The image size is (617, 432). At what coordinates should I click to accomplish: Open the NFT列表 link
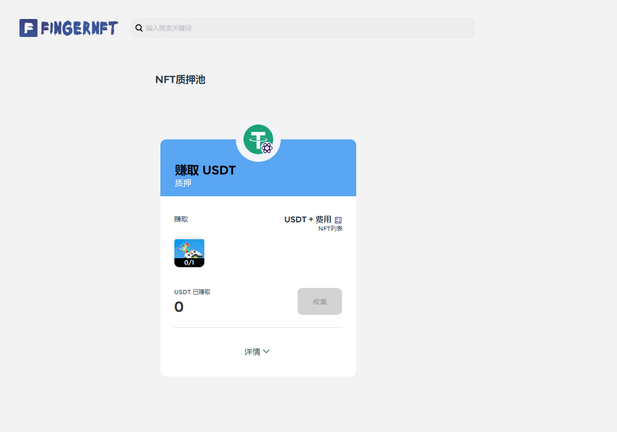pyautogui.click(x=330, y=229)
